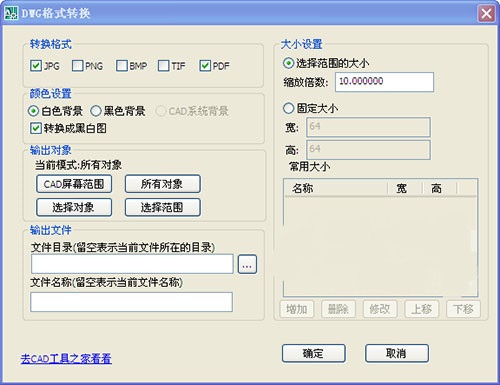This screenshot has height=385, width=500.
Task: Click the DWG app icon in the title bar
Action: pos(11,13)
